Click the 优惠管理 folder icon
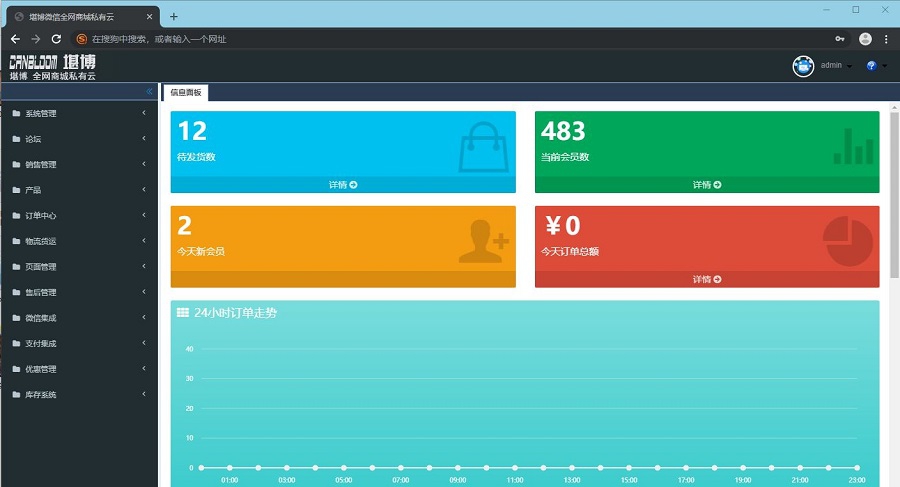Screen dimensions: 900x487 pyautogui.click(x=16, y=369)
